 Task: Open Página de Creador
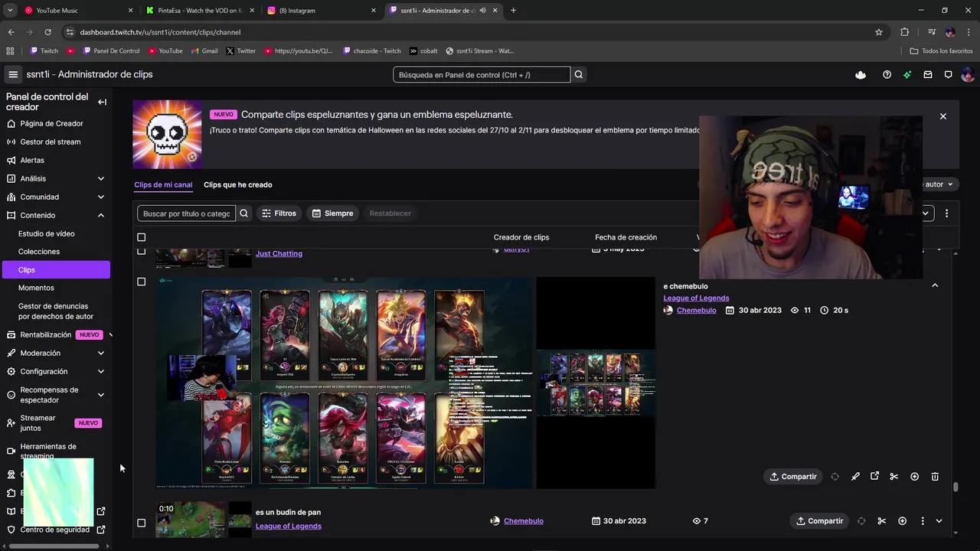click(x=51, y=123)
